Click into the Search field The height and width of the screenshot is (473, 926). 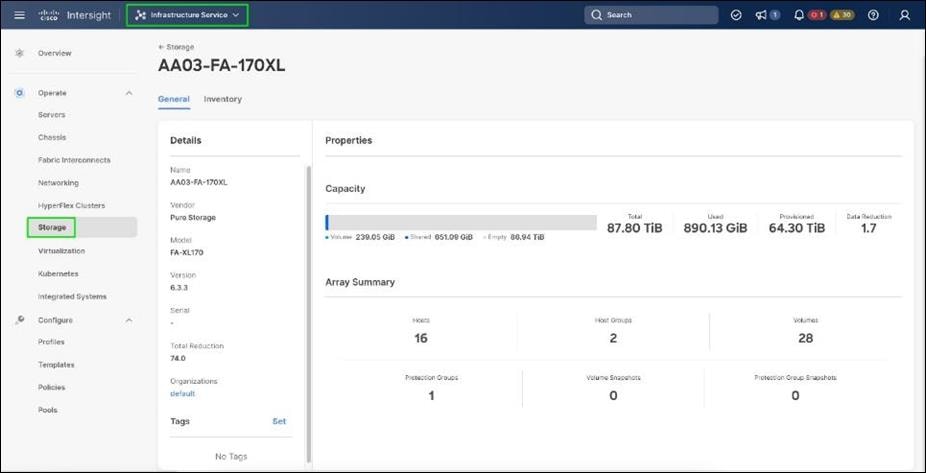651,15
